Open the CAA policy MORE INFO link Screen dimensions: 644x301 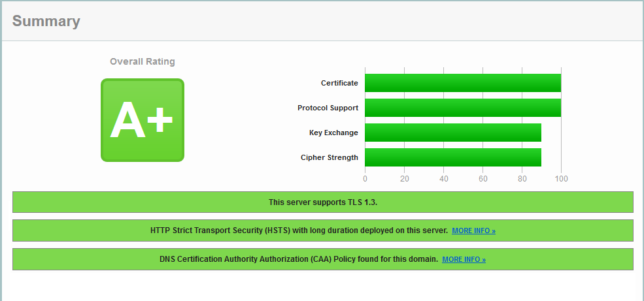point(464,259)
